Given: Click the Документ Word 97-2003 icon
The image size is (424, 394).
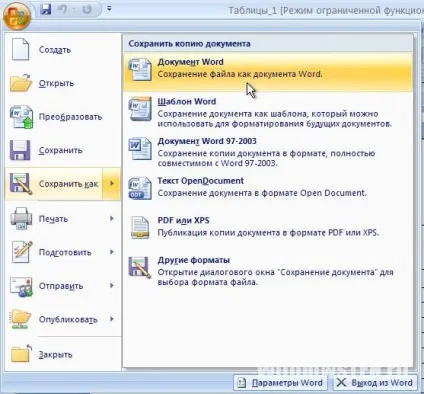Looking at the screenshot, I should coord(140,149).
